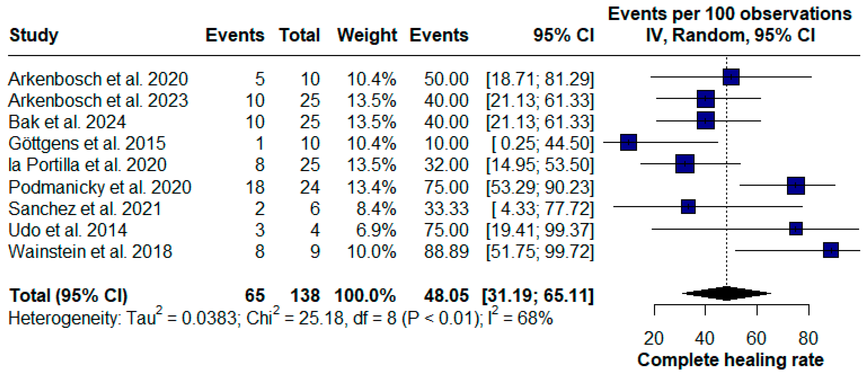Click the blue square for Udo 2014
Screen dimensions: 868x374
click(x=796, y=229)
